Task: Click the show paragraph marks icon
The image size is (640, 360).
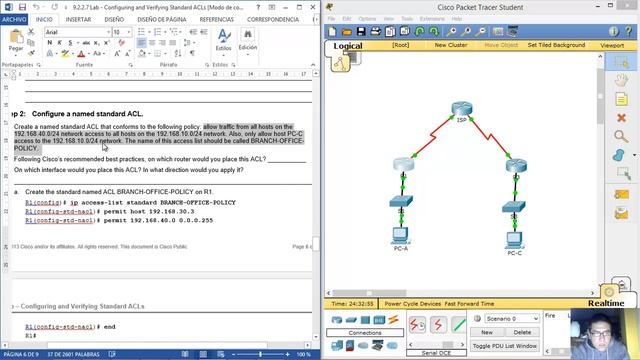Action: click(192, 53)
